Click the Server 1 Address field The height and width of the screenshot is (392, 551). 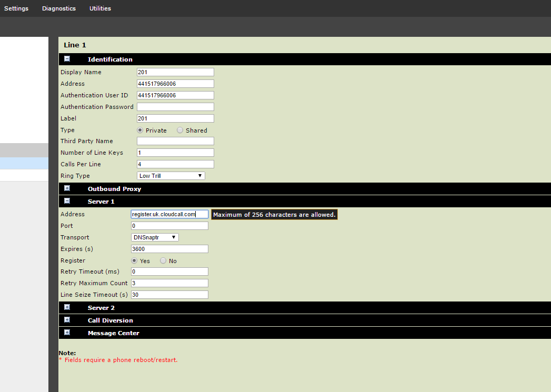(170, 214)
